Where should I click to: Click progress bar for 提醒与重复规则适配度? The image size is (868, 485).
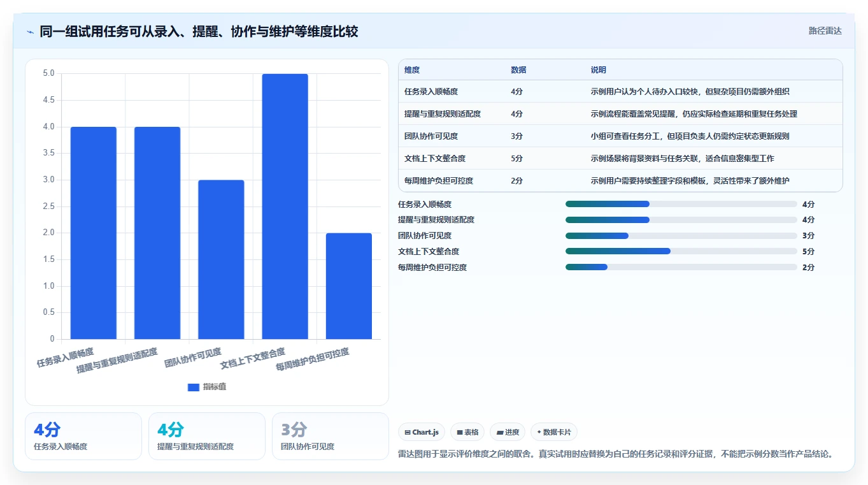[681, 220]
